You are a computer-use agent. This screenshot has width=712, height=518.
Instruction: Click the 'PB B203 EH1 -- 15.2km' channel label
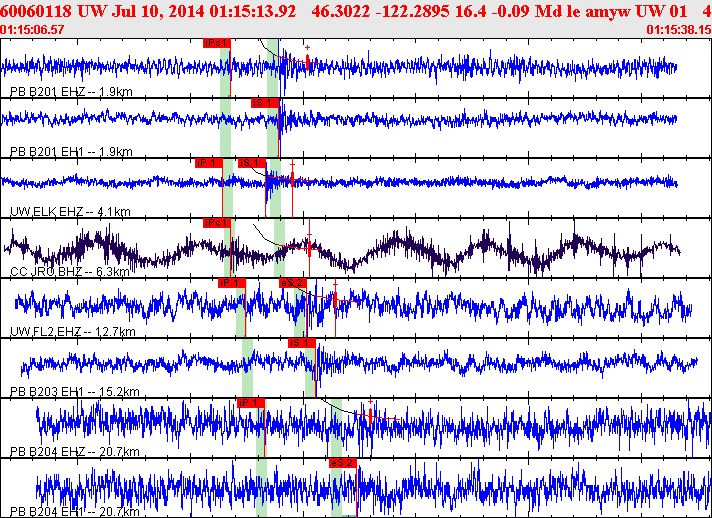(x=75, y=391)
